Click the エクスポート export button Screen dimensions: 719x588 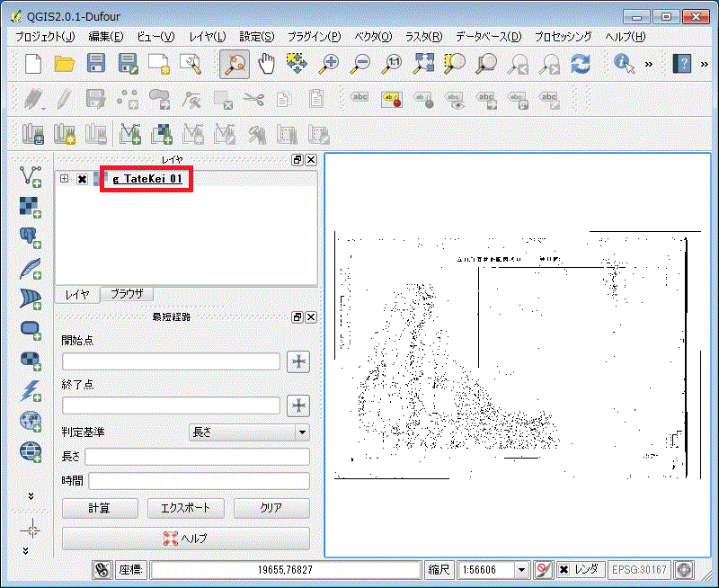(185, 508)
